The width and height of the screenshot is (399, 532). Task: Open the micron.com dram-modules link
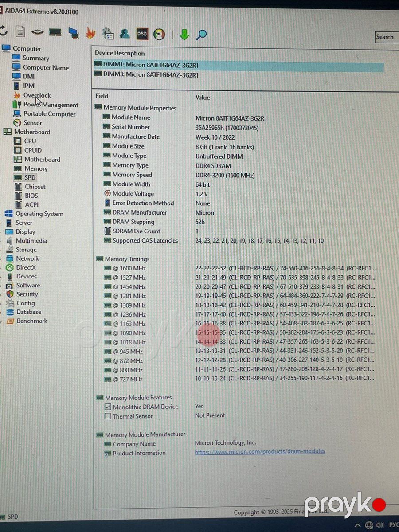260,451
